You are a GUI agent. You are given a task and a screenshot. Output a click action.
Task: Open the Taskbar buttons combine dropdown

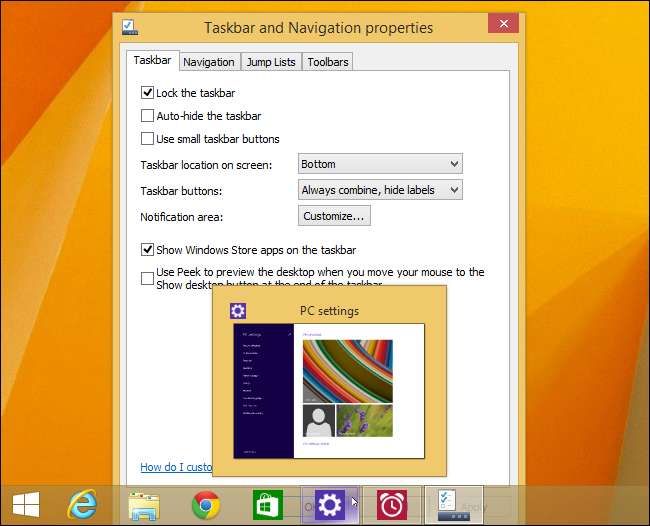pos(380,189)
